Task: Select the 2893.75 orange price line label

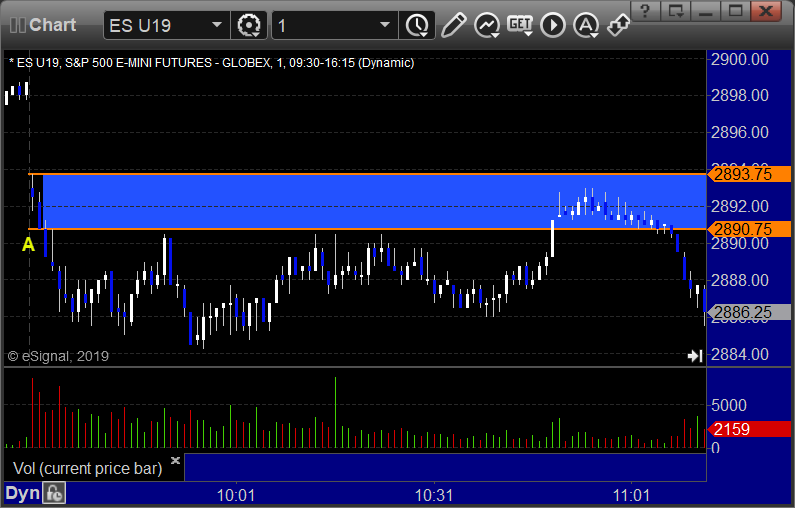Action: (x=750, y=174)
